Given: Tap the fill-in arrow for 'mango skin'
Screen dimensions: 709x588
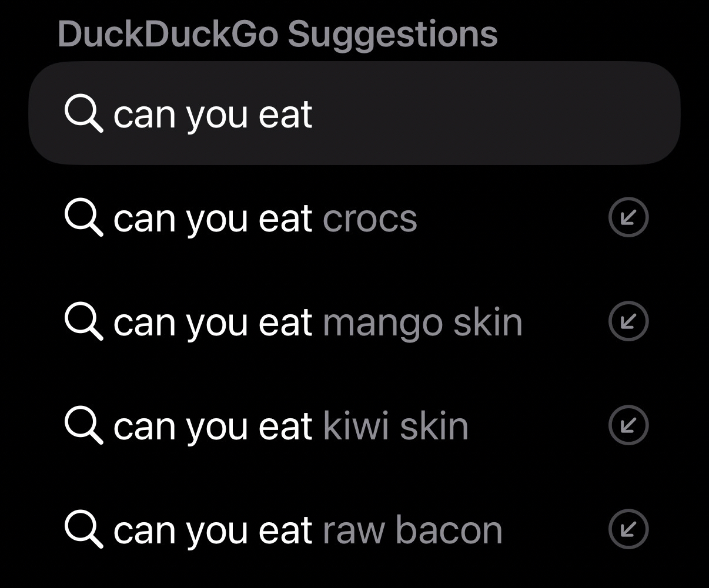Looking at the screenshot, I should (627, 322).
